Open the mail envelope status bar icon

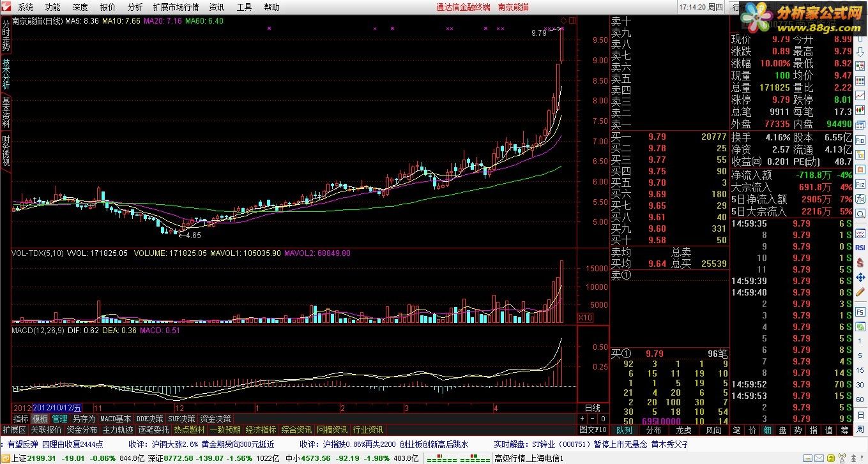819,458
